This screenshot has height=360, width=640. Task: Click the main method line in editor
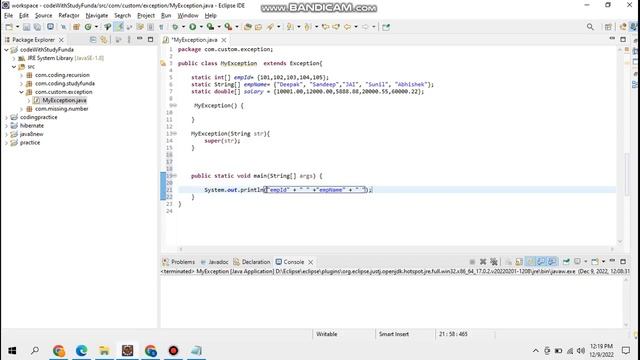(256, 176)
